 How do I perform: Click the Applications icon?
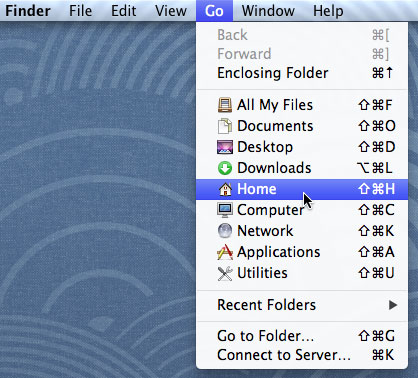point(225,252)
